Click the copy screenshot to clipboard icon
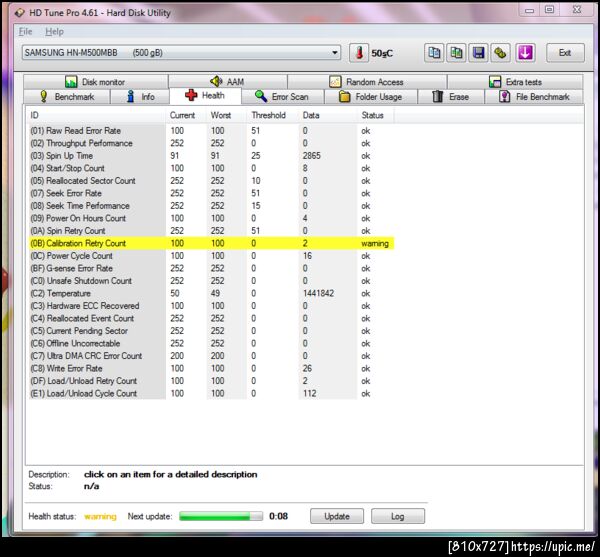The image size is (600, 557). 456,53
